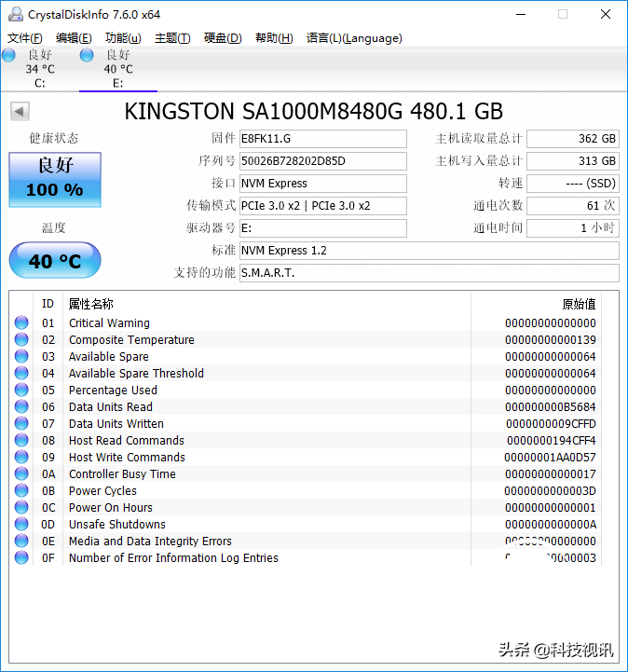The image size is (628, 672).
Task: Select the Data Units Written attribute name
Action: (116, 423)
